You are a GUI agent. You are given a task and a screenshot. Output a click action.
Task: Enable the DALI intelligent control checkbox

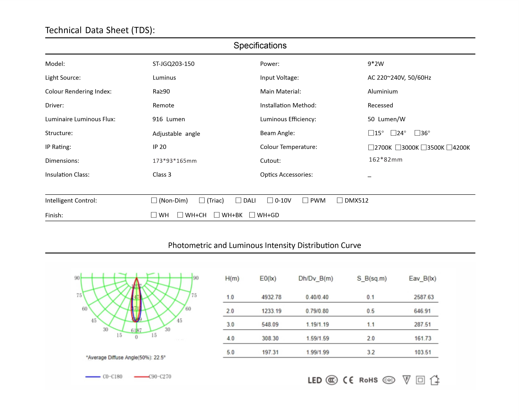click(238, 201)
